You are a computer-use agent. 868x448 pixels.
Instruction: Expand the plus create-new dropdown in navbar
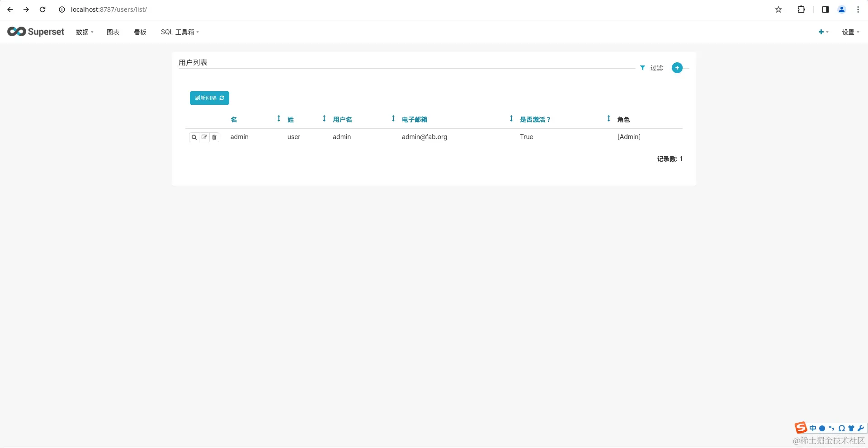point(823,32)
